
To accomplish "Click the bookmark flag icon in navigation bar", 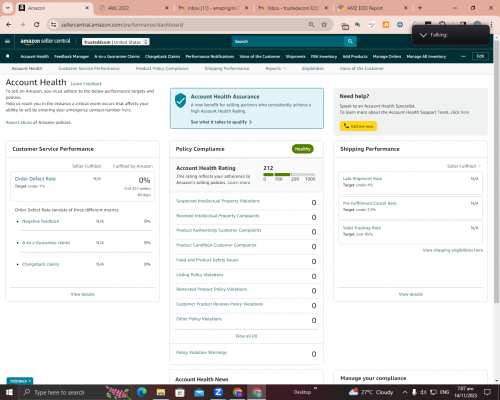I will pos(8,56).
